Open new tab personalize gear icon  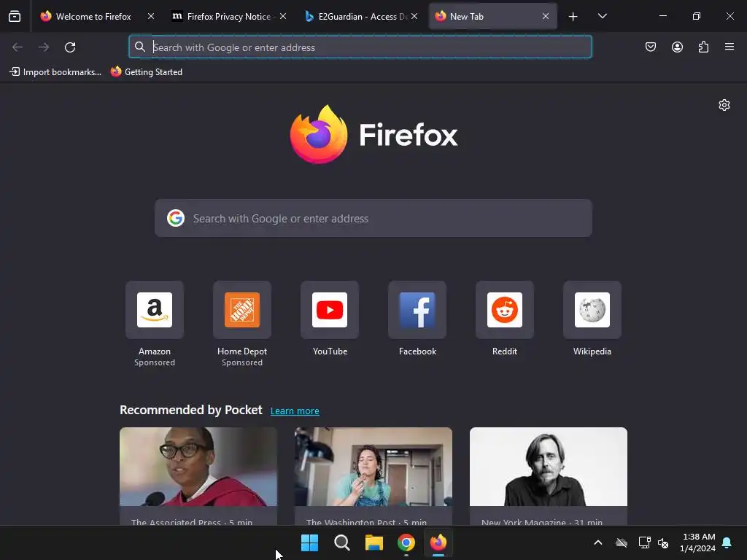724,105
